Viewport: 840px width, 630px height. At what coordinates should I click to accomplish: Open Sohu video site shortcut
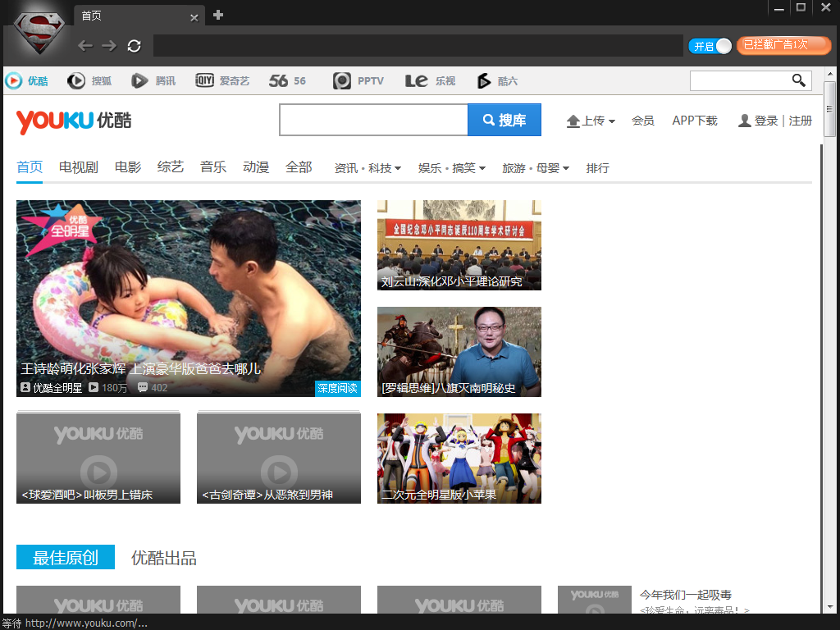(89, 80)
